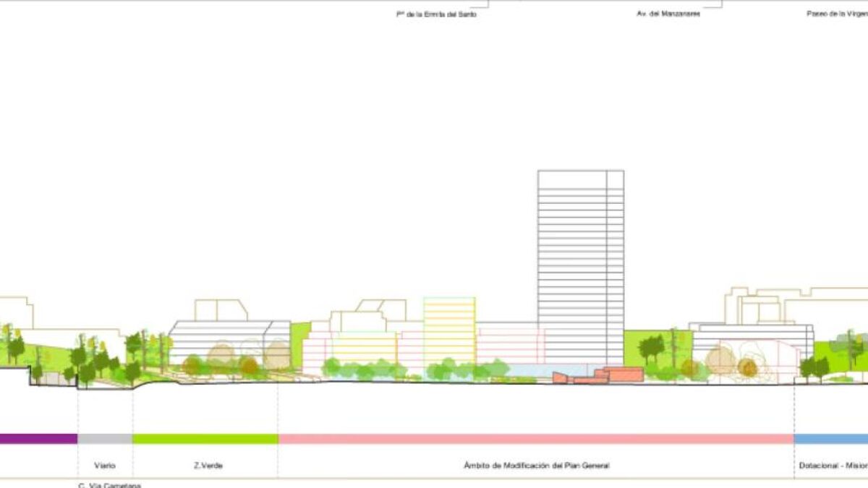Click the Av. del Manzanares label
This screenshot has width=868, height=488.
668,14
